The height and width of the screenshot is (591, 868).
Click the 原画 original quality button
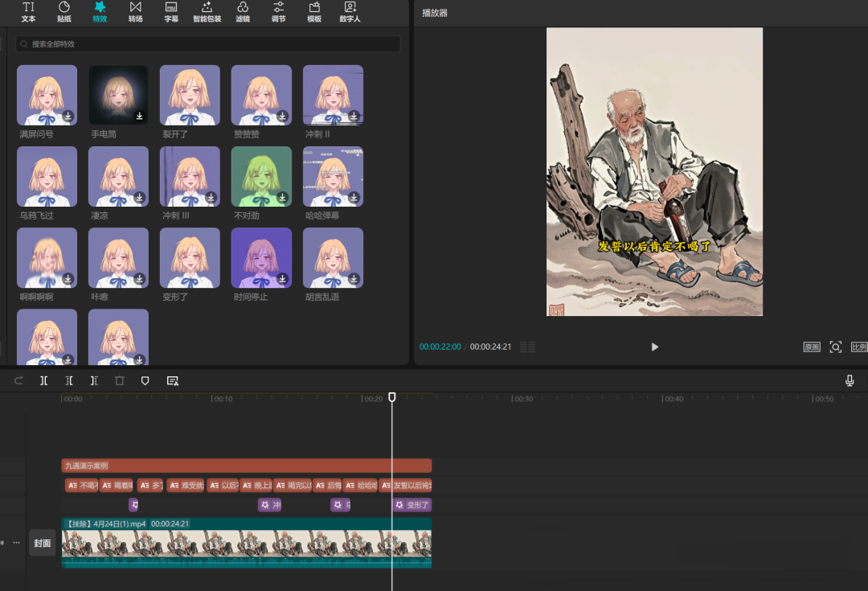tap(812, 347)
